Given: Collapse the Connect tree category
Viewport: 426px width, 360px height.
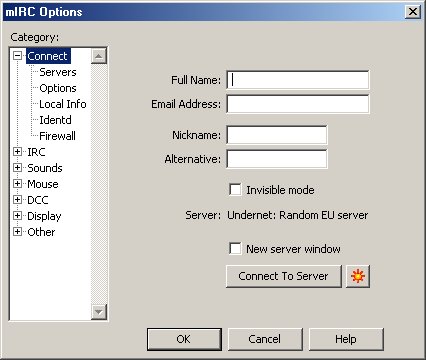Looking at the screenshot, I should [18, 56].
